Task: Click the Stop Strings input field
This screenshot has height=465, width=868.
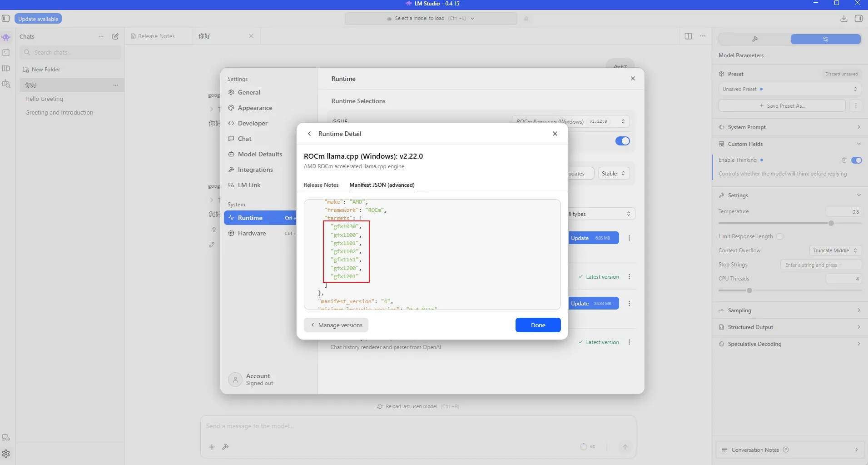Action: (821, 265)
